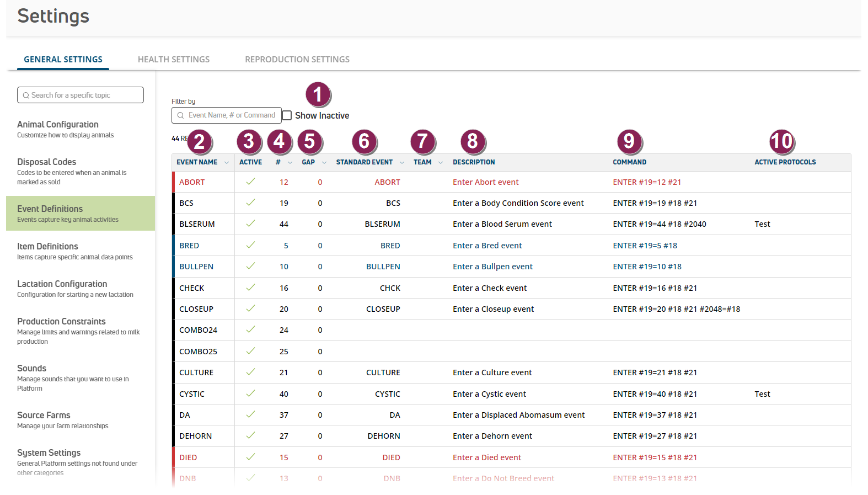Select the BLSERUM event row name
Viewport: 868px width, 495px height.
(x=197, y=224)
